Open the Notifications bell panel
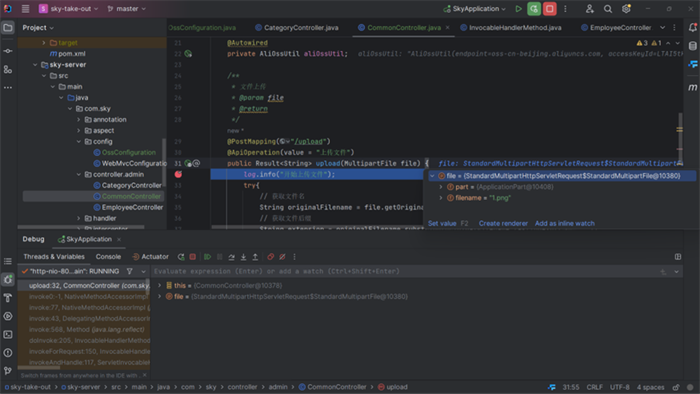The height and width of the screenshot is (394, 700). [692, 28]
